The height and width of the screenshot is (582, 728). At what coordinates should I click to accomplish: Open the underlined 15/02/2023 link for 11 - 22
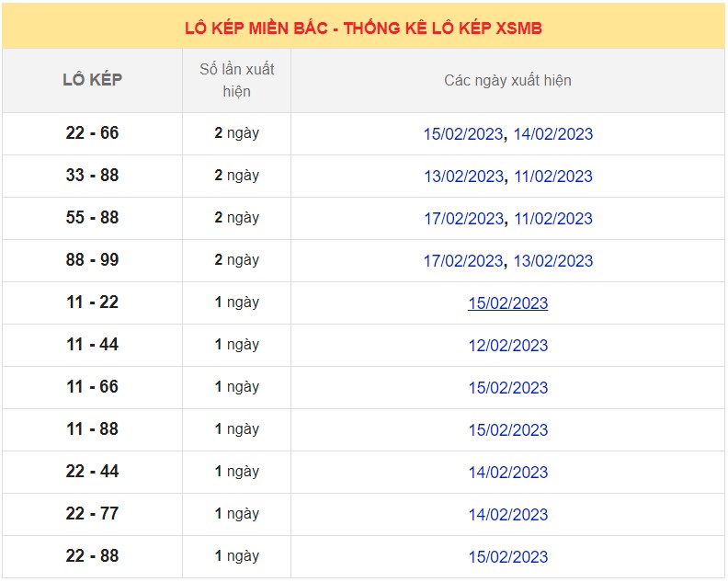(x=507, y=303)
